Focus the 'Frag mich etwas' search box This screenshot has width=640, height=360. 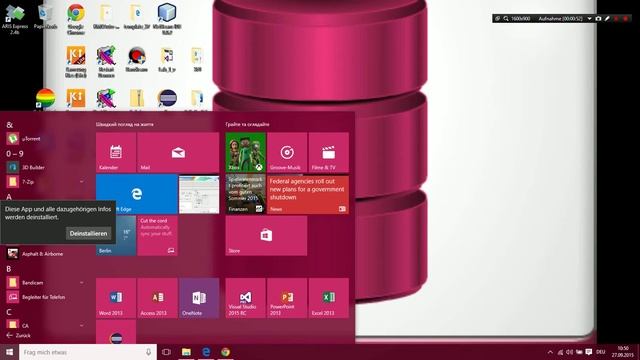(87, 352)
